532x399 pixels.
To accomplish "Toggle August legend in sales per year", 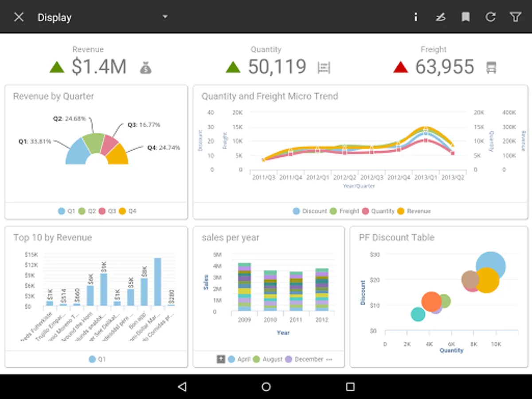I will [267, 359].
